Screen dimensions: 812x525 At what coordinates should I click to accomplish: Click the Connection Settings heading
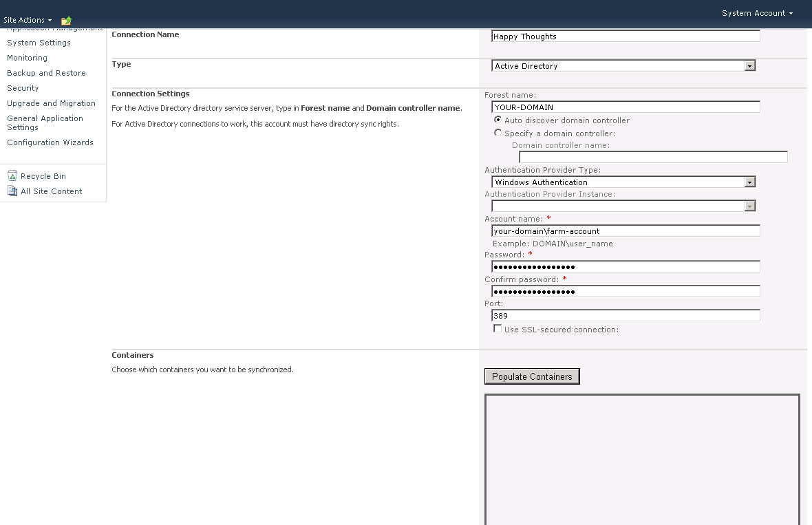tap(151, 94)
